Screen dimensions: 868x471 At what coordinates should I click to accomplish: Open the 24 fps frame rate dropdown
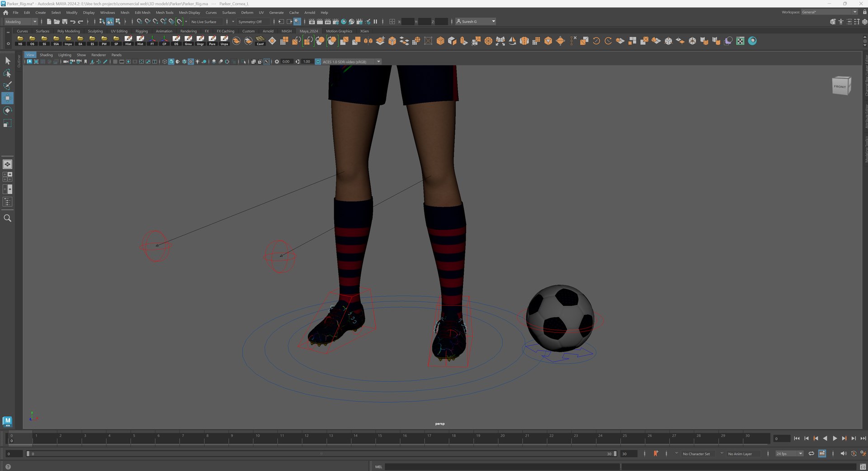pos(789,453)
